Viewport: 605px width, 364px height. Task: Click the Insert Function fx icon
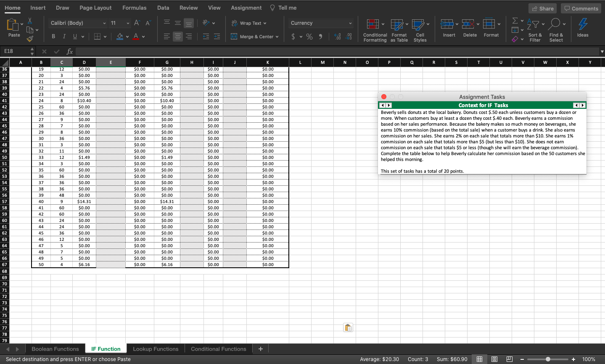coord(69,51)
